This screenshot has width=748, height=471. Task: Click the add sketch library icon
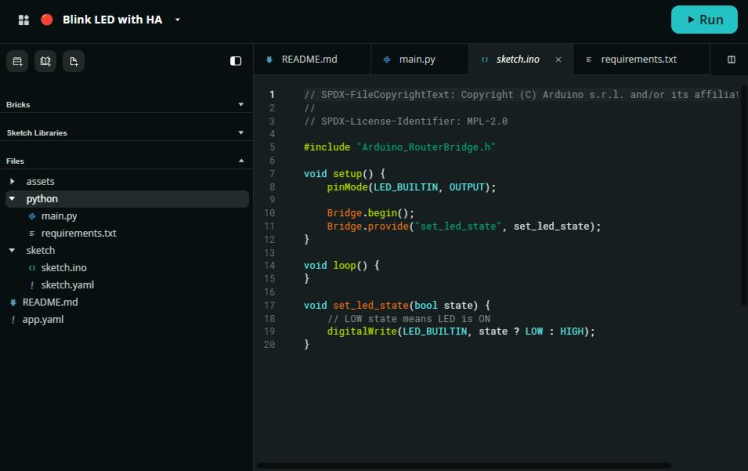(x=45, y=61)
